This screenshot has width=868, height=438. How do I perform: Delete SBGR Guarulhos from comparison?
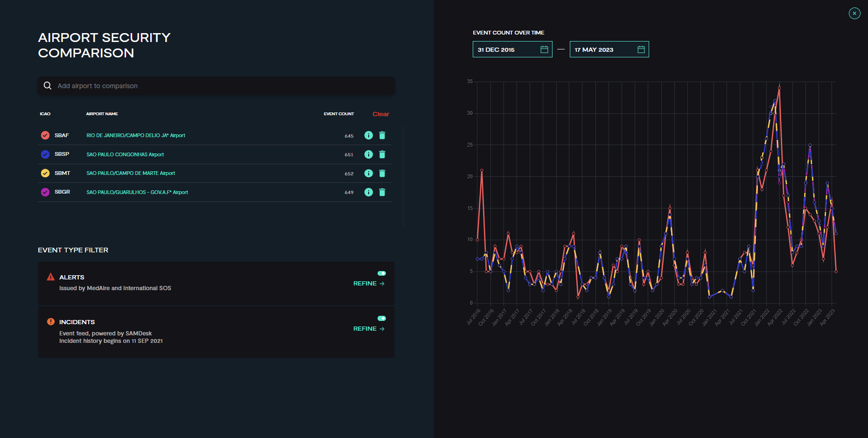tap(382, 192)
